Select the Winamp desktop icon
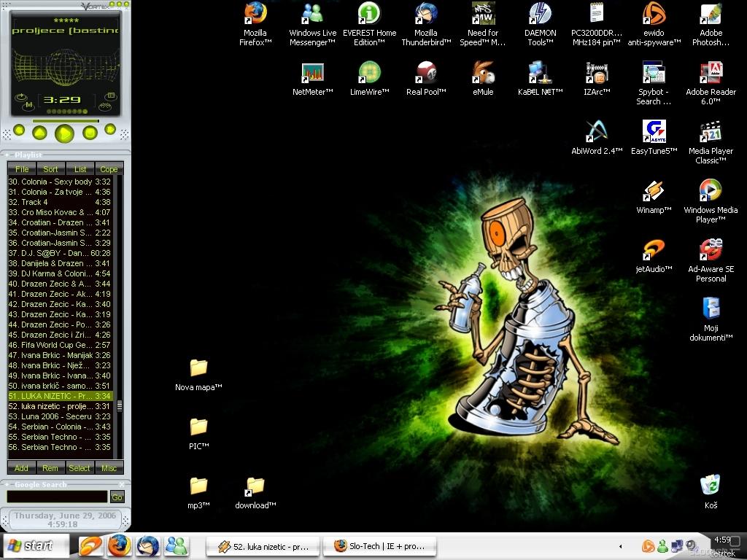747x560 pixels. coord(654,197)
